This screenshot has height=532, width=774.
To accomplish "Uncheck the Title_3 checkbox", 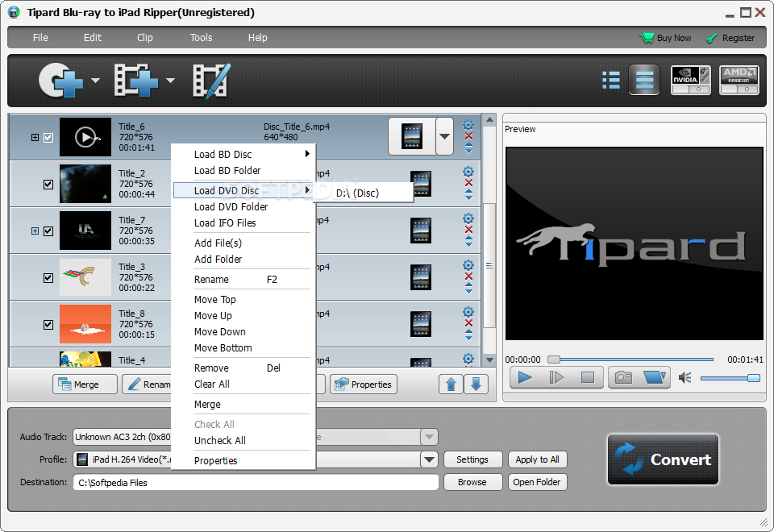I will pyautogui.click(x=48, y=278).
